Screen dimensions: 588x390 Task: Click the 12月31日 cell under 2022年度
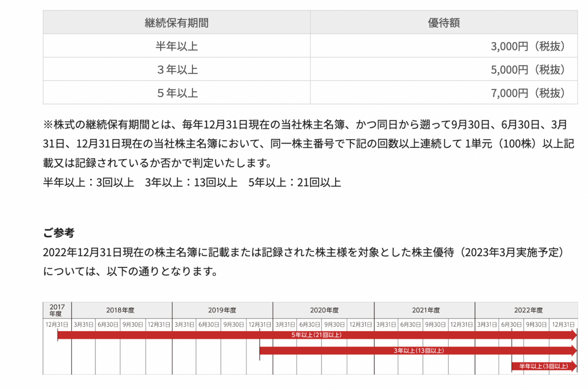click(563, 324)
